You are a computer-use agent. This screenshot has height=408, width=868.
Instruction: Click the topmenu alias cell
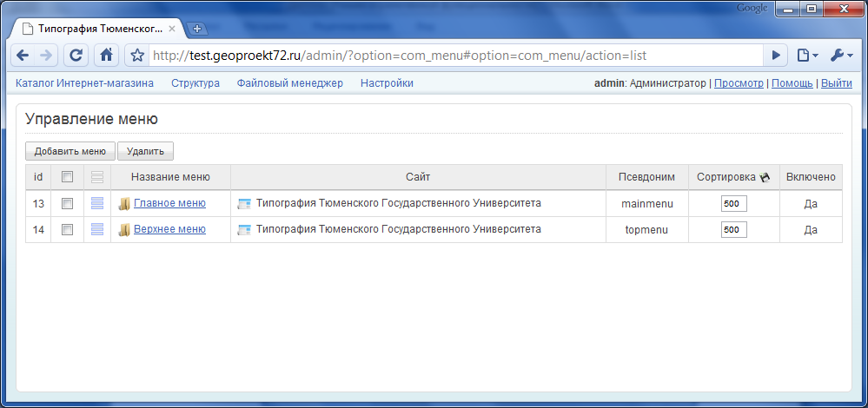647,229
